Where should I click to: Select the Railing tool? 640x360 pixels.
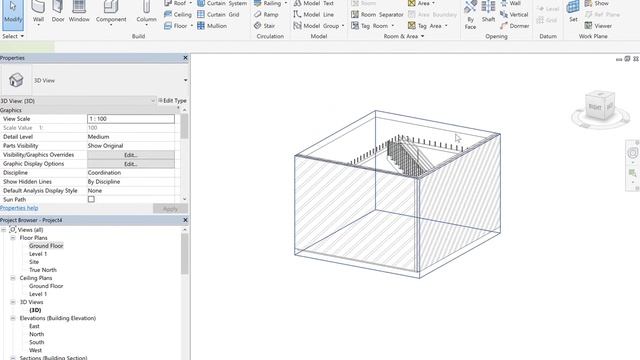[x=270, y=3]
